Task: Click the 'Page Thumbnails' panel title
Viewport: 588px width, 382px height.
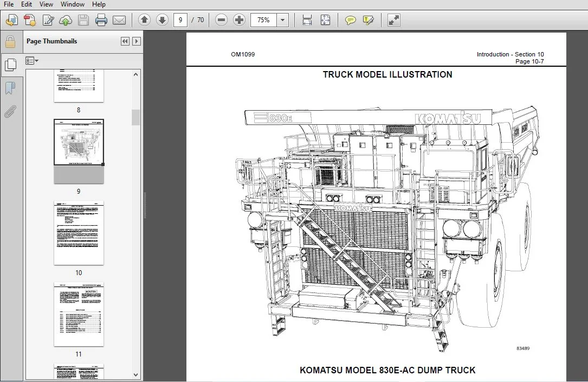Action: (x=51, y=41)
